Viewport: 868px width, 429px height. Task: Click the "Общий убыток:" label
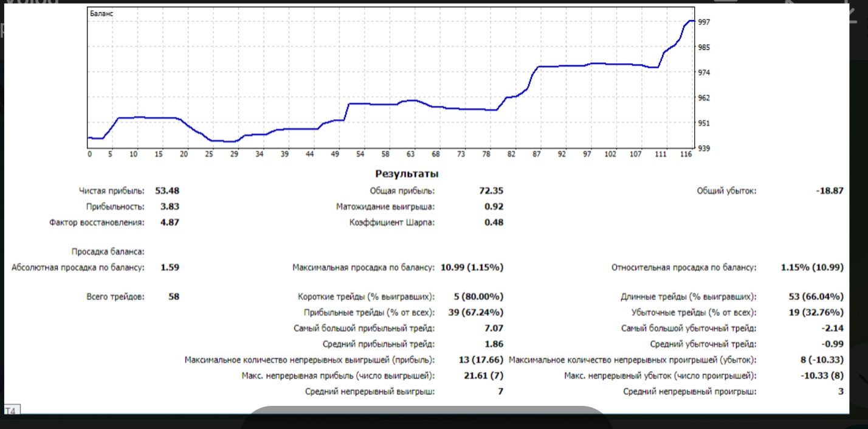726,191
